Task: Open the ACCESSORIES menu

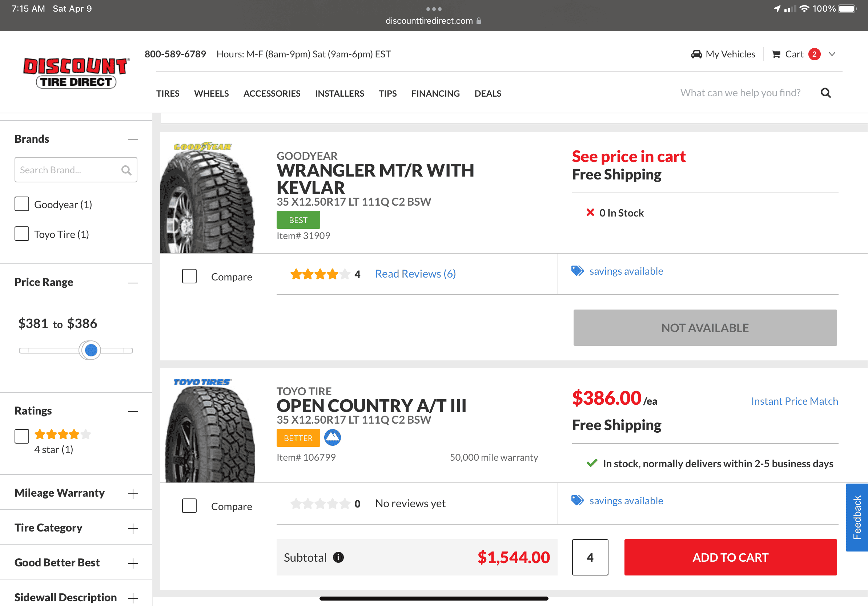Action: coord(272,93)
